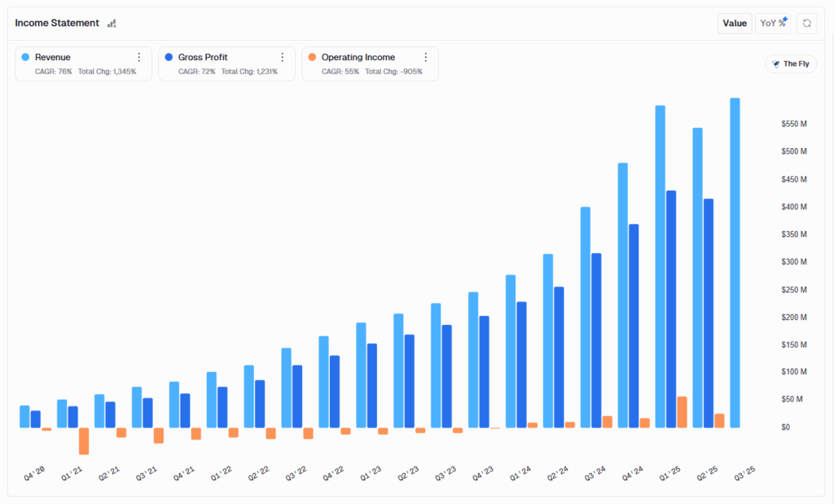Screen dimensions: 834x504
Task: Open the Gross Profit three-dot options menu
Action: tap(283, 57)
